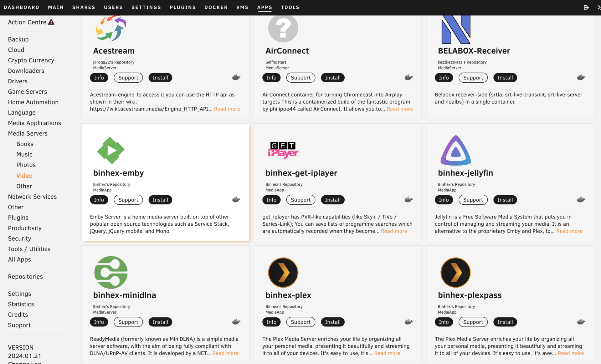Image resolution: width=601 pixels, height=364 pixels.
Task: Install binhex-plexpass
Action: coord(505,322)
